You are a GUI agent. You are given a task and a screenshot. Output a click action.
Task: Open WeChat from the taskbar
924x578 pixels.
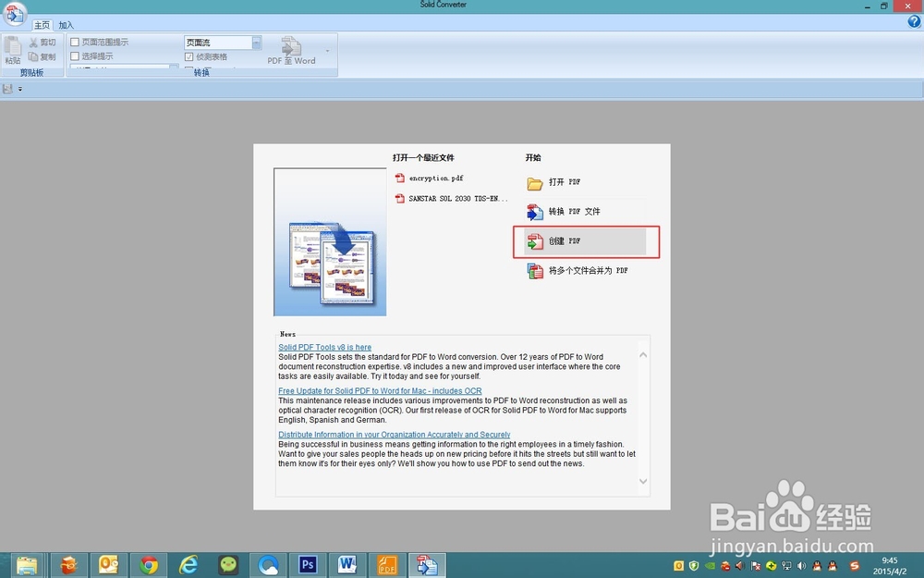click(x=228, y=565)
